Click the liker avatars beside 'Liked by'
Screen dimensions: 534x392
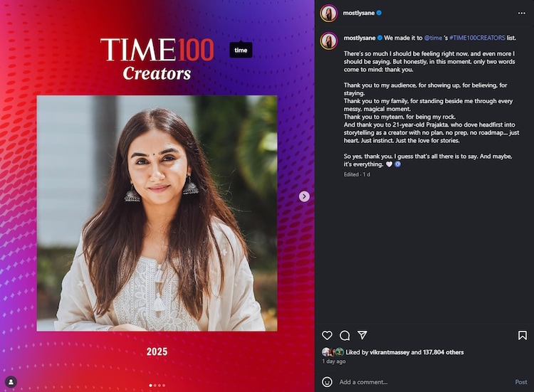333,352
